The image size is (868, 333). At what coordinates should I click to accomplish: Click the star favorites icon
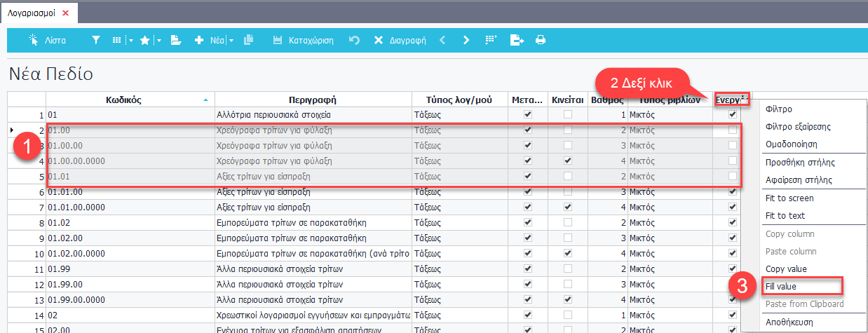click(144, 41)
